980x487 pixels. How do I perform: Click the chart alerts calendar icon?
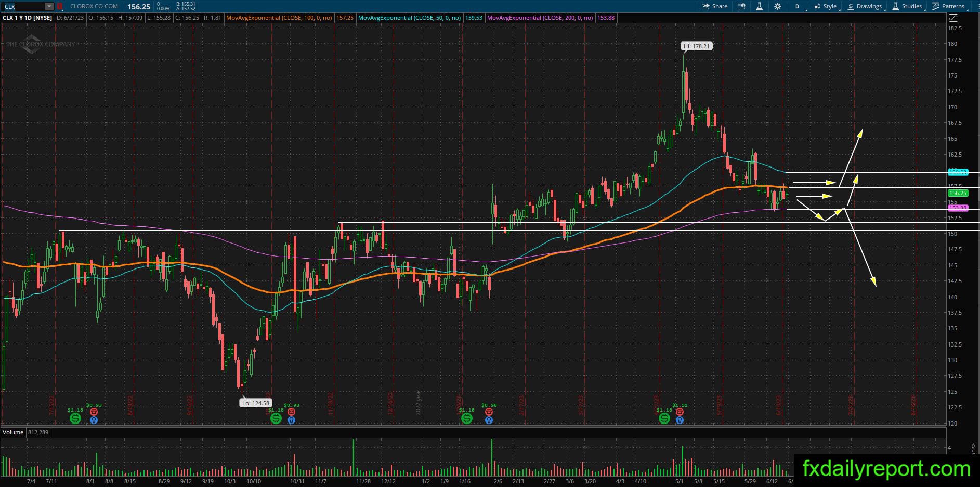pos(741,6)
